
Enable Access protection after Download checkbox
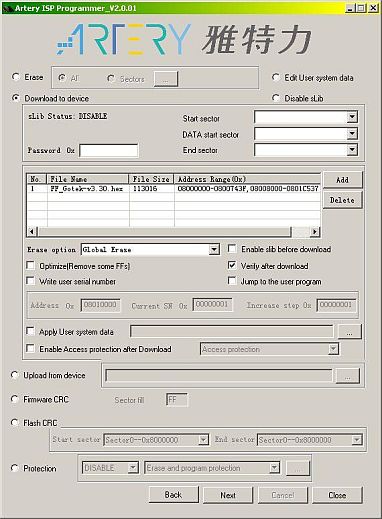(30, 349)
